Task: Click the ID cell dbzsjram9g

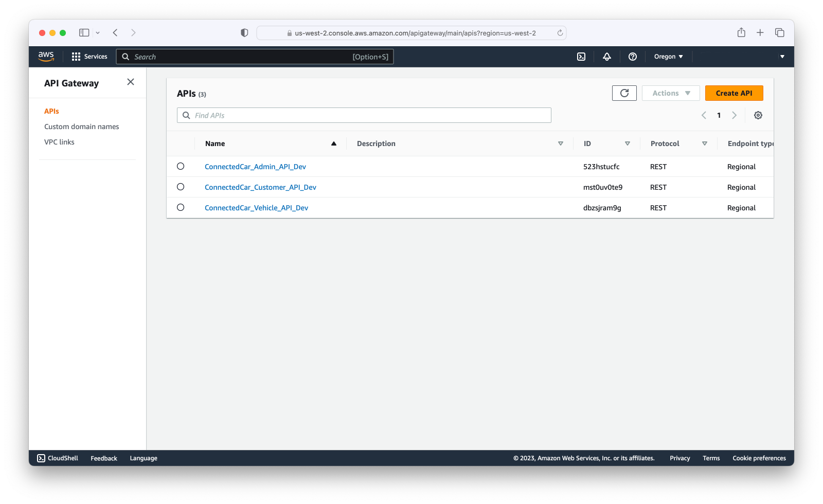Action: pyautogui.click(x=602, y=208)
